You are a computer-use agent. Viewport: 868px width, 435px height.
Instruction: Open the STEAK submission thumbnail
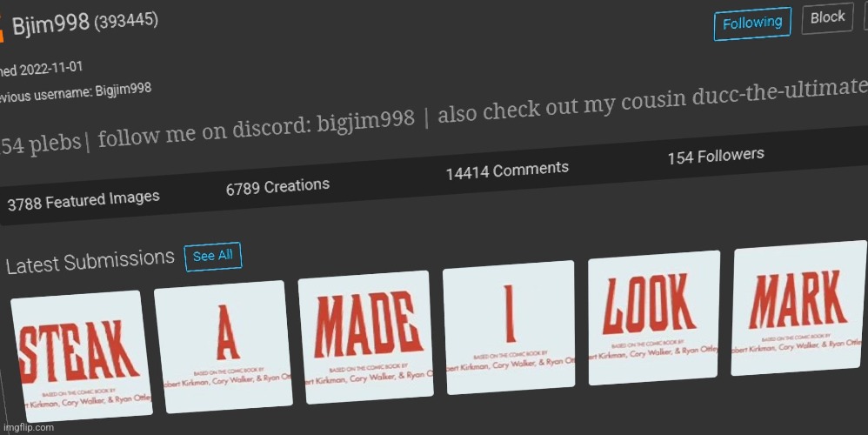coord(82,356)
